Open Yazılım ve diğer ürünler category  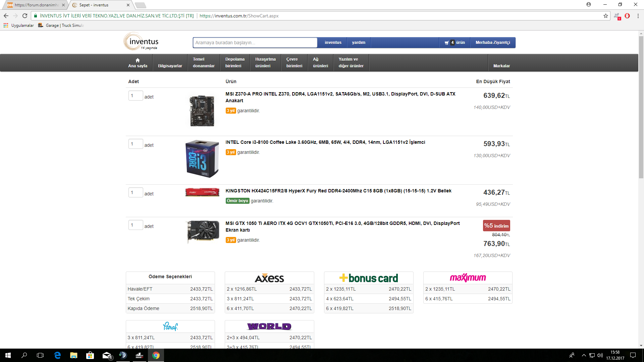pyautogui.click(x=351, y=63)
